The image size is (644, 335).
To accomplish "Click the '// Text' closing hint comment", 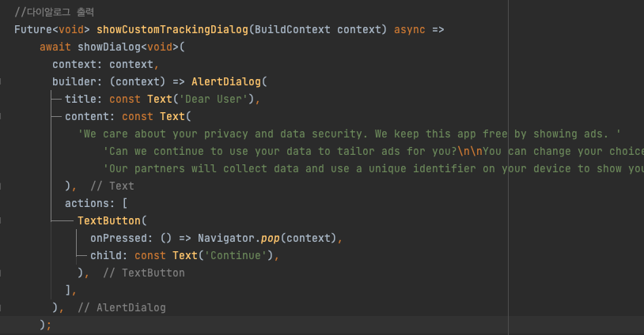I will 112,186.
